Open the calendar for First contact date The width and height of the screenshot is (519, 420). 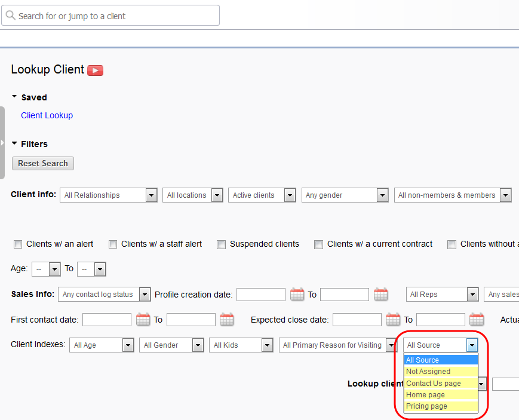coord(143,319)
